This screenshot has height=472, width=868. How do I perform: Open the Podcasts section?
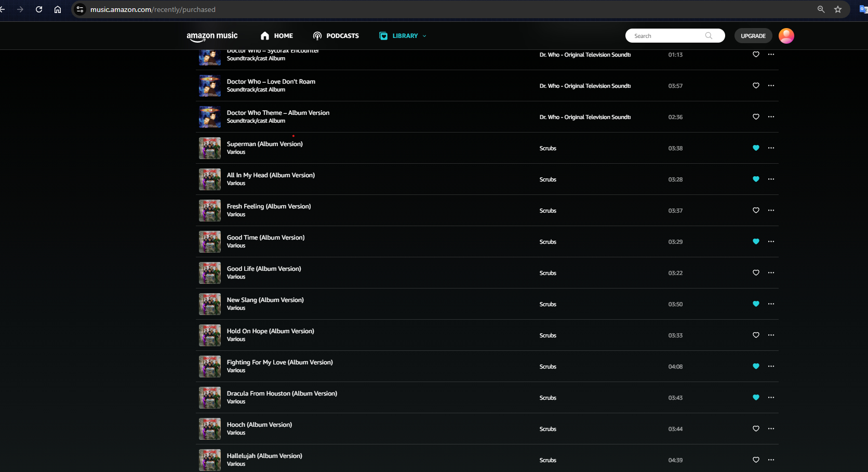pos(336,36)
